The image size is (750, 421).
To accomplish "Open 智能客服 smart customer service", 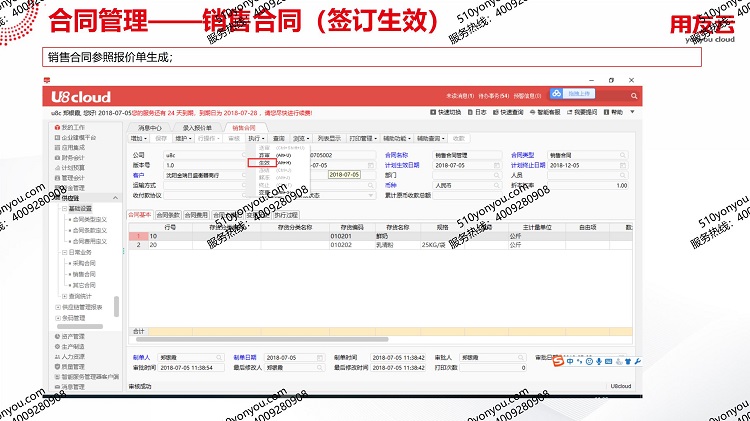I will click(548, 113).
